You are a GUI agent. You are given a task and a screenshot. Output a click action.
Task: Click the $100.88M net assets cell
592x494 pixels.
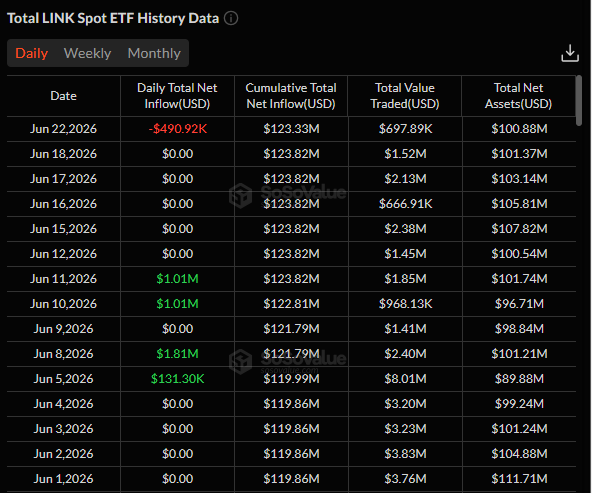tap(519, 129)
